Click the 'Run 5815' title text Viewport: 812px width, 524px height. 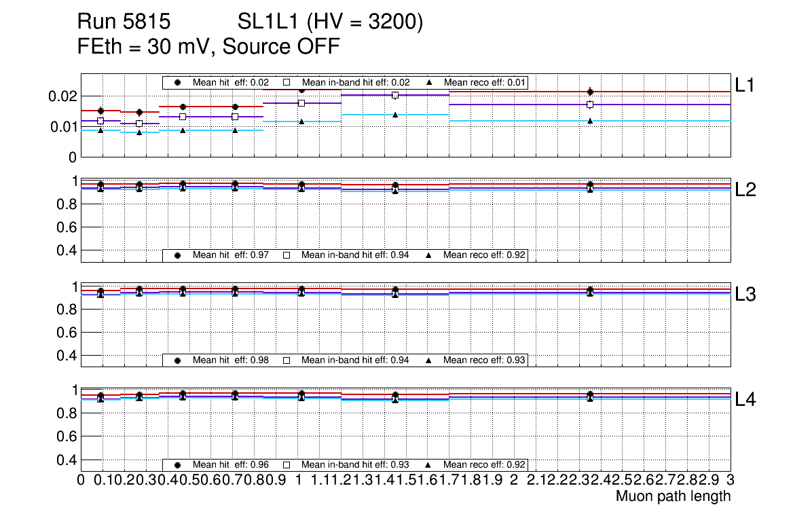point(123,23)
